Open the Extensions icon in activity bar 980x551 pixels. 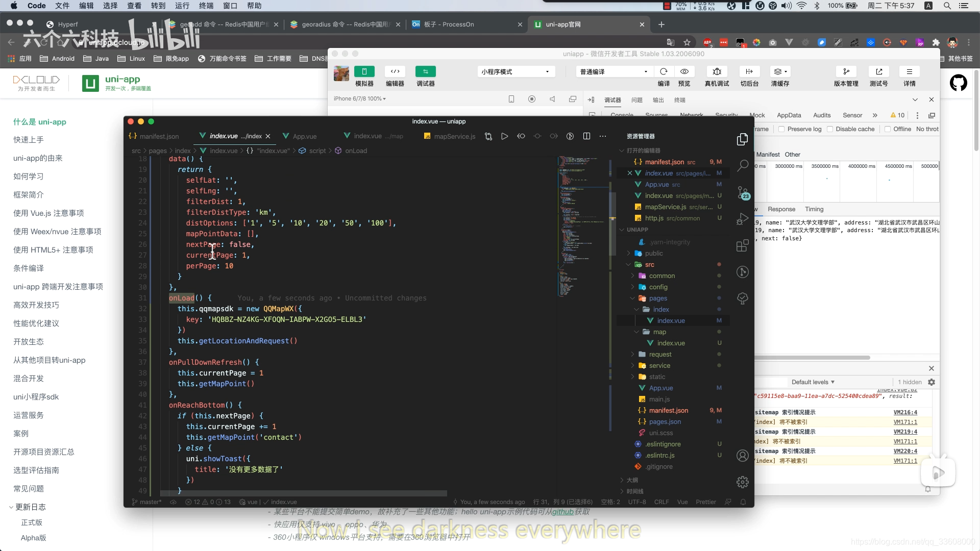743,246
